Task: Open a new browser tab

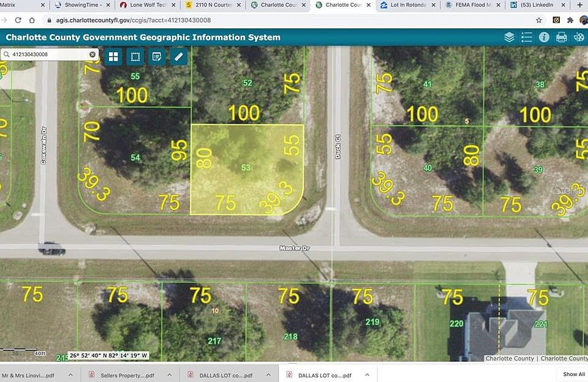Action: point(580,5)
